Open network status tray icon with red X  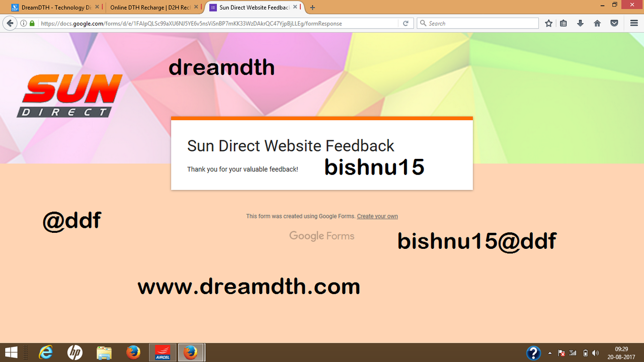pos(561,353)
